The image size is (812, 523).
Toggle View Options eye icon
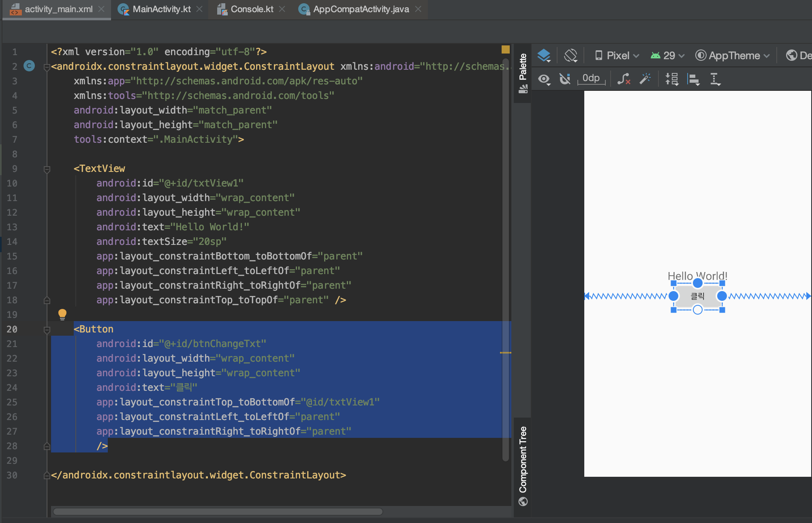pos(544,79)
